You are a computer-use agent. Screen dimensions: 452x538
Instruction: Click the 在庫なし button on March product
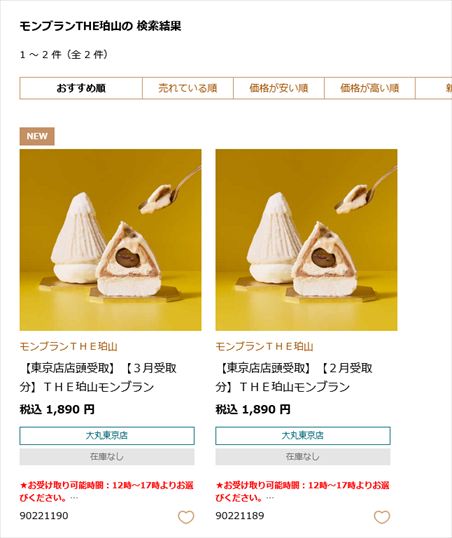pyautogui.click(x=107, y=457)
